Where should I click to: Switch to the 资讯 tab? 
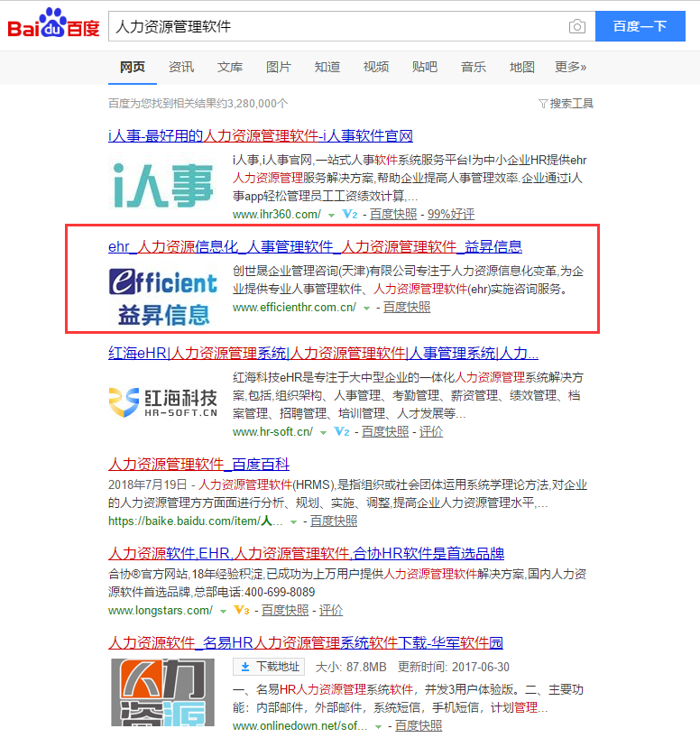point(181,67)
